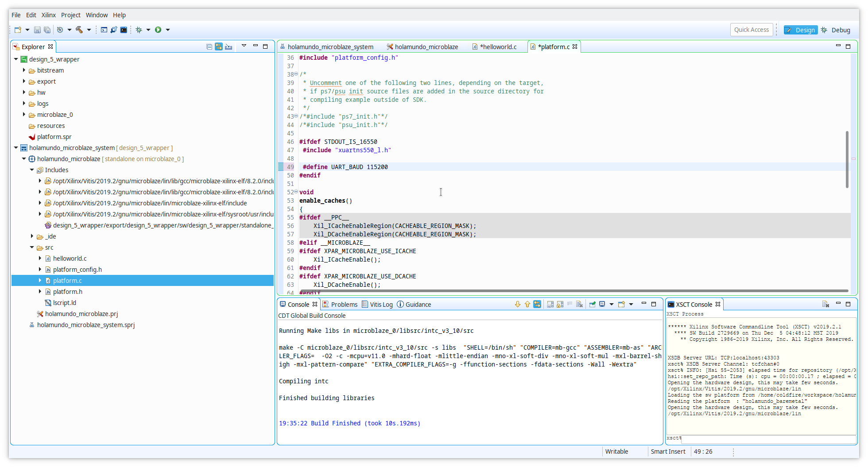Click the Debug bug icon

tap(139, 30)
